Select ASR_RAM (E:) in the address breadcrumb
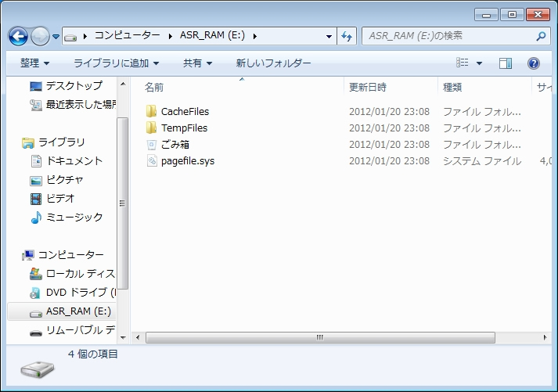The width and height of the screenshot is (558, 392). tap(212, 35)
